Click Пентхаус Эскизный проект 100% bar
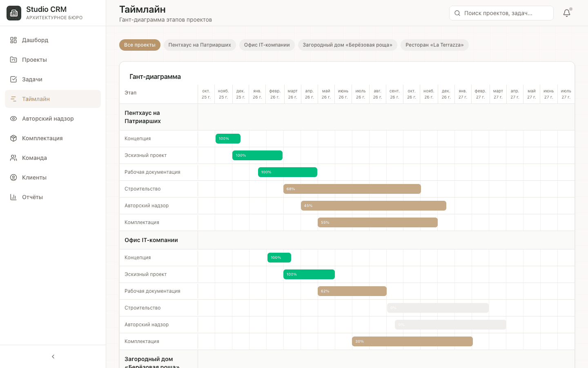Viewport: 588px width, 368px height. tap(257, 155)
